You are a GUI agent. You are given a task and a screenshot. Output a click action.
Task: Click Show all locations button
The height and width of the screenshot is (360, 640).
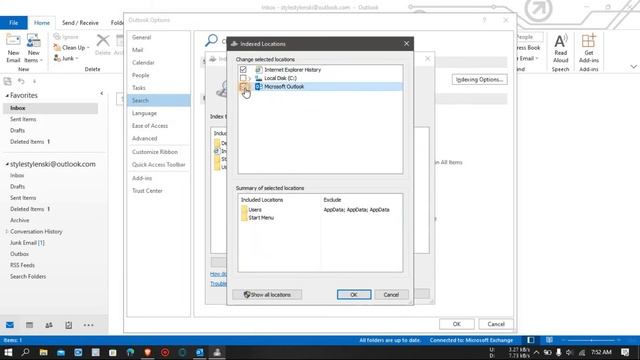click(267, 295)
